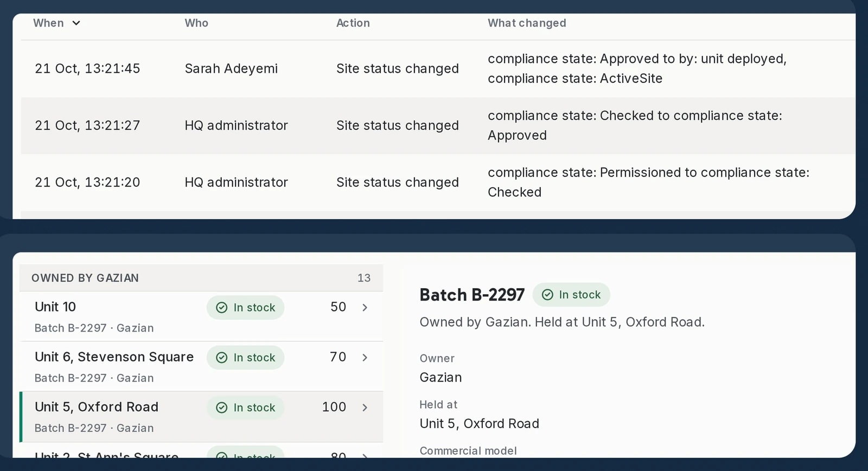
Task: Click the Held at field label
Action: pos(438,404)
